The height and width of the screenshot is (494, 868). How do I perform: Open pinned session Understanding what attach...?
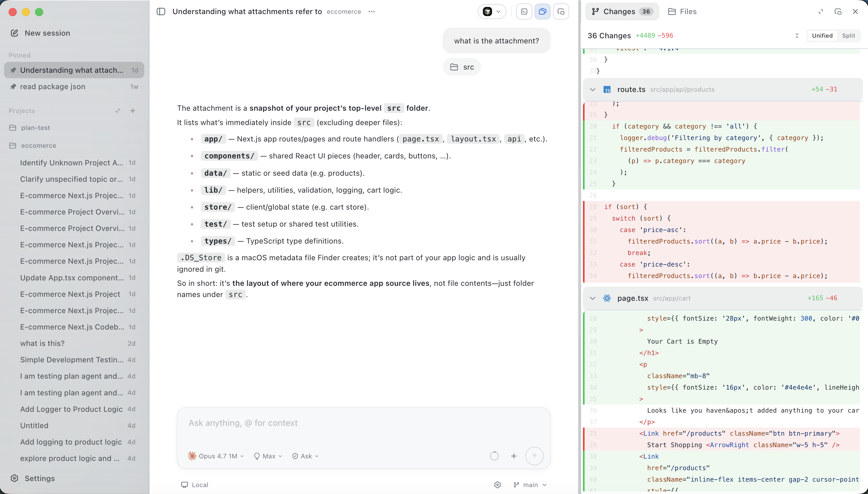tap(74, 70)
